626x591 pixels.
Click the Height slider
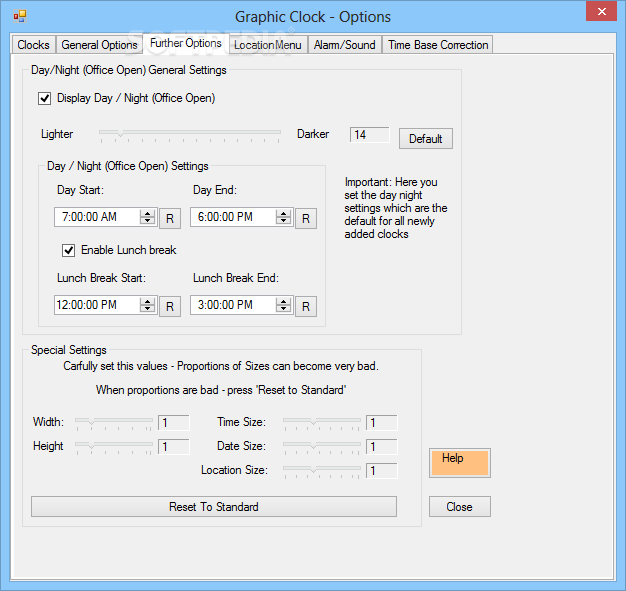pyautogui.click(x=114, y=447)
